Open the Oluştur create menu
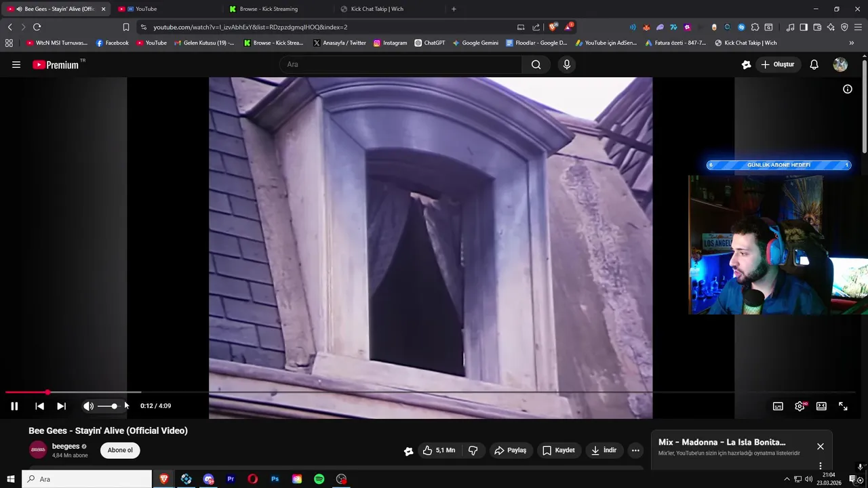Image resolution: width=868 pixels, height=488 pixels. pyautogui.click(x=777, y=64)
